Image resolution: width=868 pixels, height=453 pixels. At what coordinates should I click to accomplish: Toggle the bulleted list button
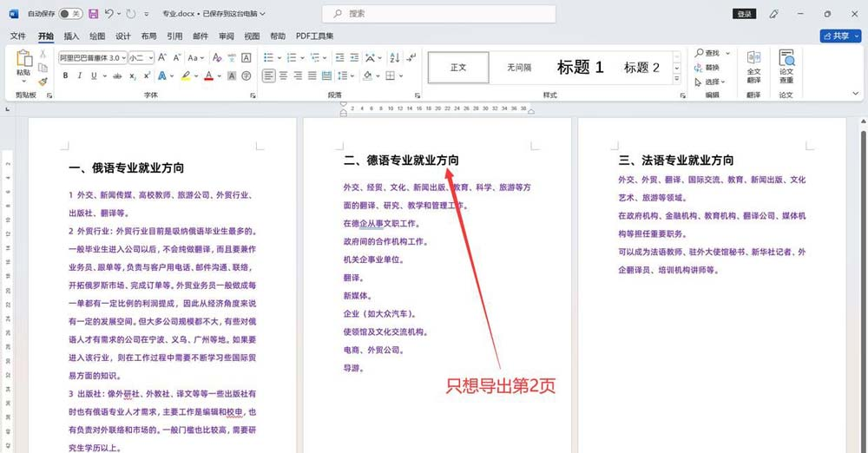coord(268,57)
